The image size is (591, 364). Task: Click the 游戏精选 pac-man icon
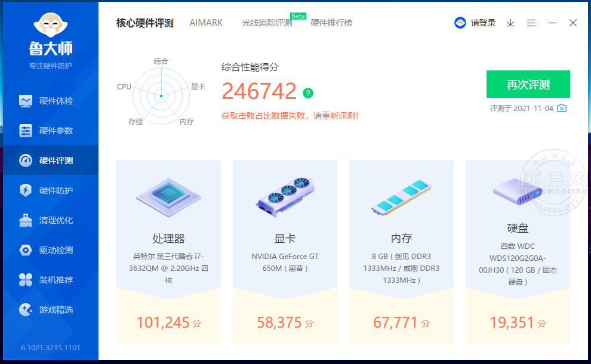tap(26, 310)
